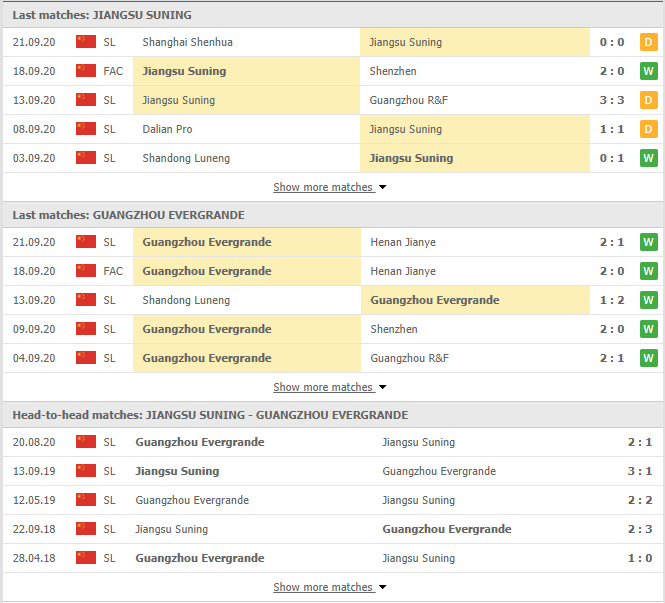
Task: Open Shenzhen opponent in Jiangsu FAC match
Action: pos(393,71)
